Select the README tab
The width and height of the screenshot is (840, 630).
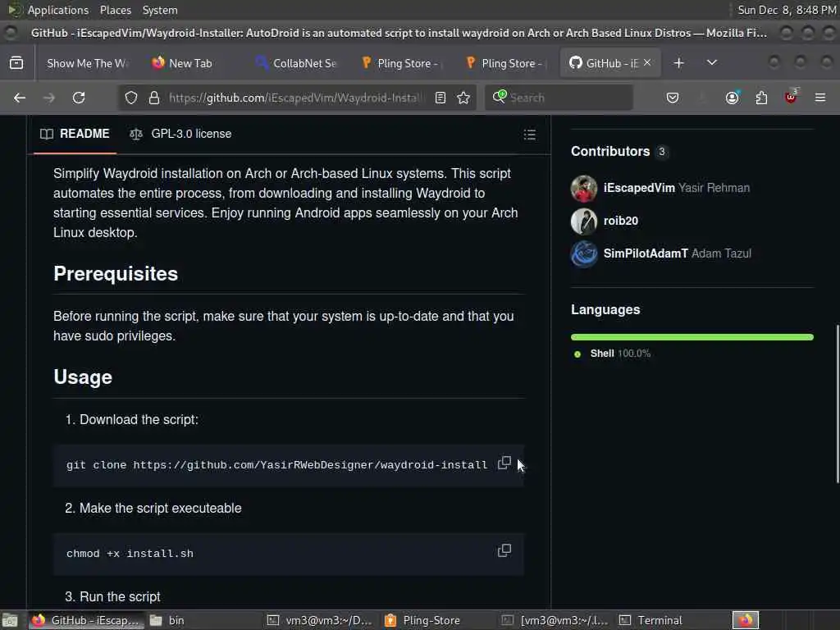[x=75, y=134]
